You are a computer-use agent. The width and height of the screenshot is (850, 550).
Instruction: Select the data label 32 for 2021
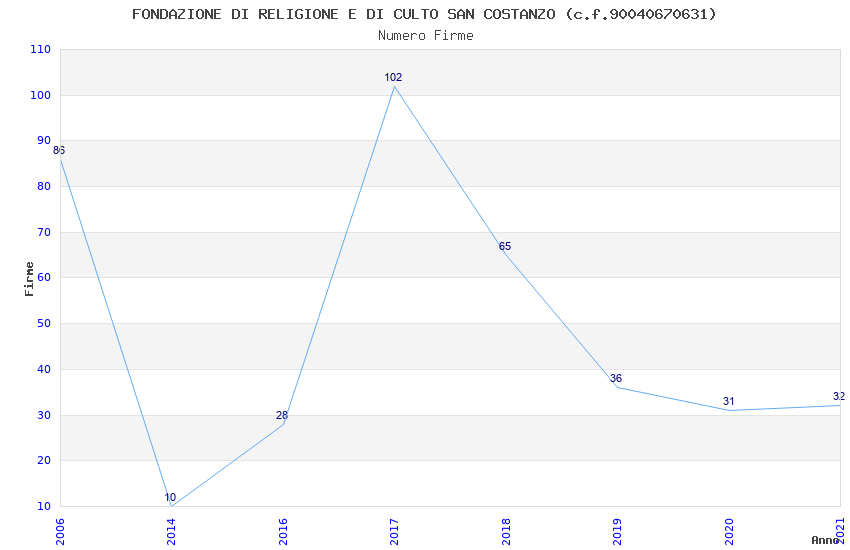[839, 396]
